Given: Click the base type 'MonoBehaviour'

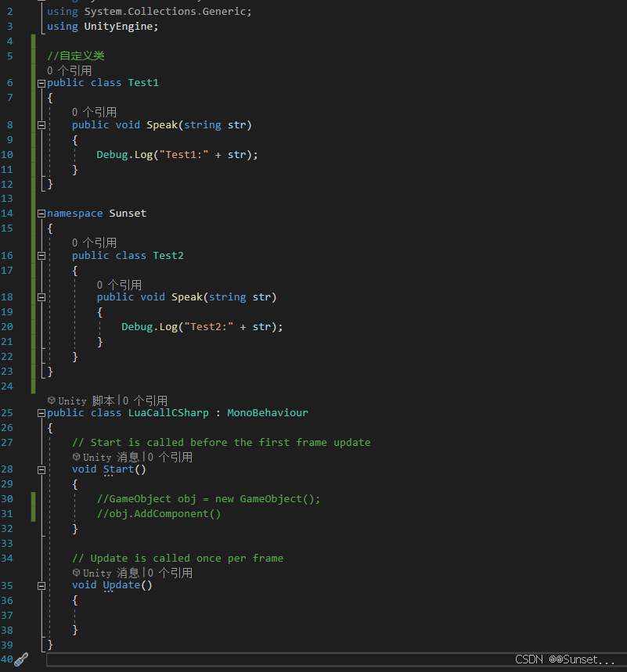Looking at the screenshot, I should click(x=268, y=413).
